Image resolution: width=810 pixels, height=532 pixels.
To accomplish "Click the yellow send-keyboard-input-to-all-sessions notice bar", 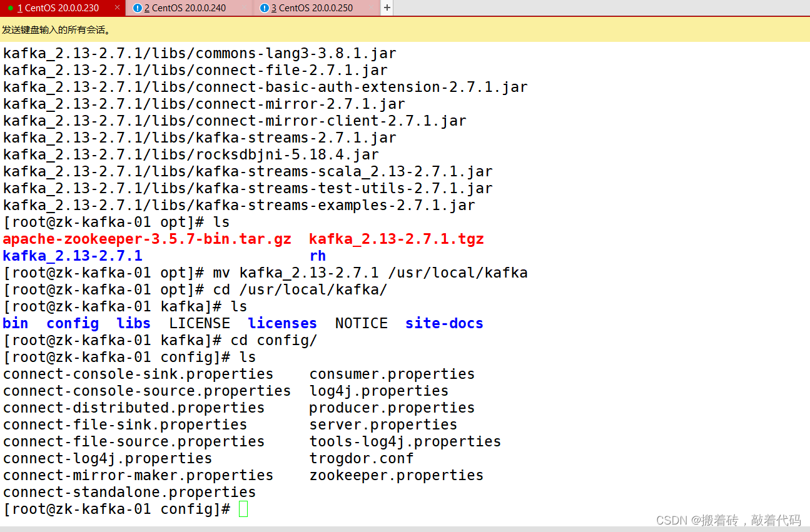I will coord(405,29).
